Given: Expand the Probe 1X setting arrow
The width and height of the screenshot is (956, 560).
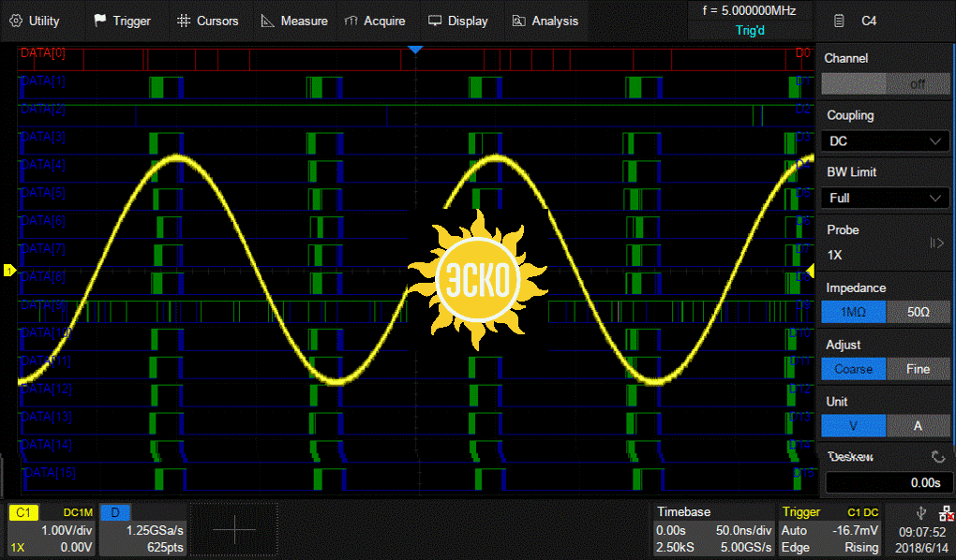Looking at the screenshot, I should pos(936,243).
